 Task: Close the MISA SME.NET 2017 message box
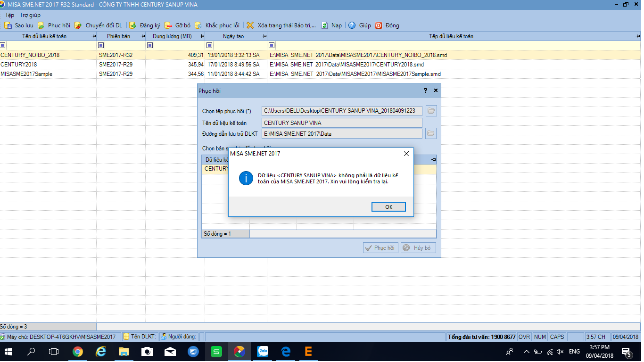tap(406, 154)
